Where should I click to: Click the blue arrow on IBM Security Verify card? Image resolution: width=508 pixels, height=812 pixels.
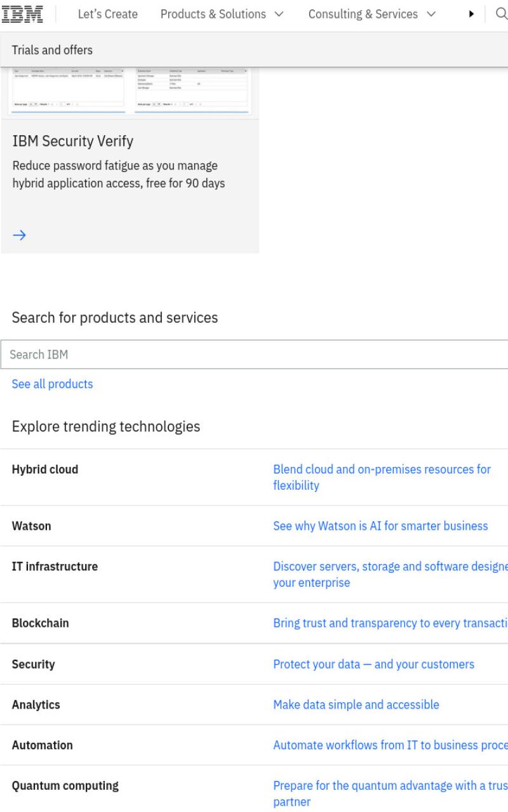tap(20, 235)
